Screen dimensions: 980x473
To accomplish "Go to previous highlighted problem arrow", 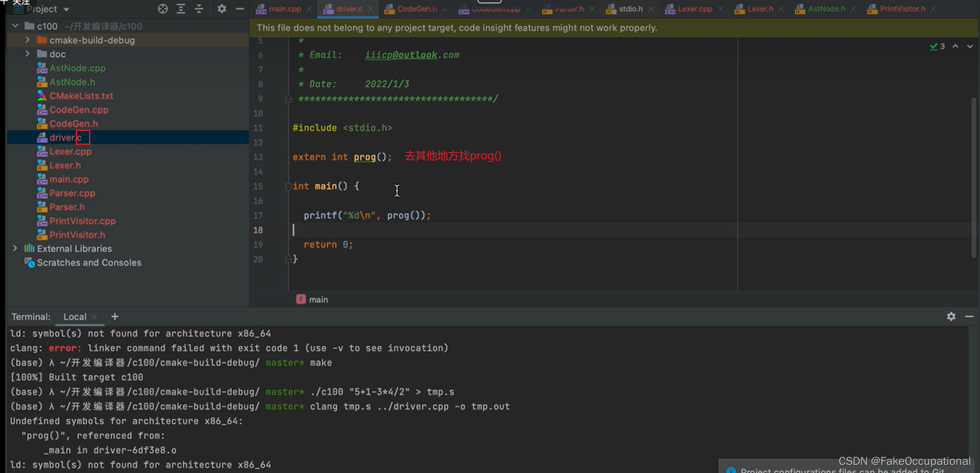I will click(956, 46).
